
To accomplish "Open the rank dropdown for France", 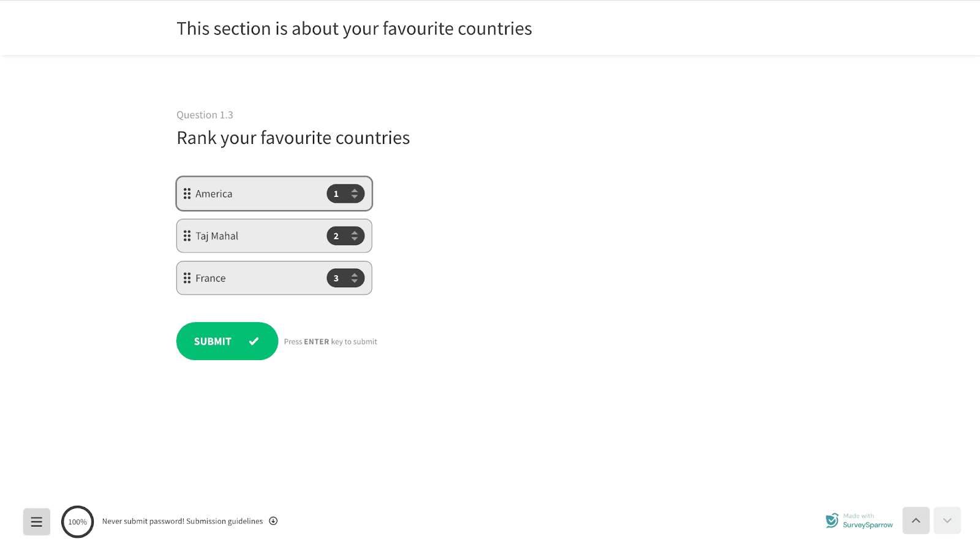I will (345, 278).
